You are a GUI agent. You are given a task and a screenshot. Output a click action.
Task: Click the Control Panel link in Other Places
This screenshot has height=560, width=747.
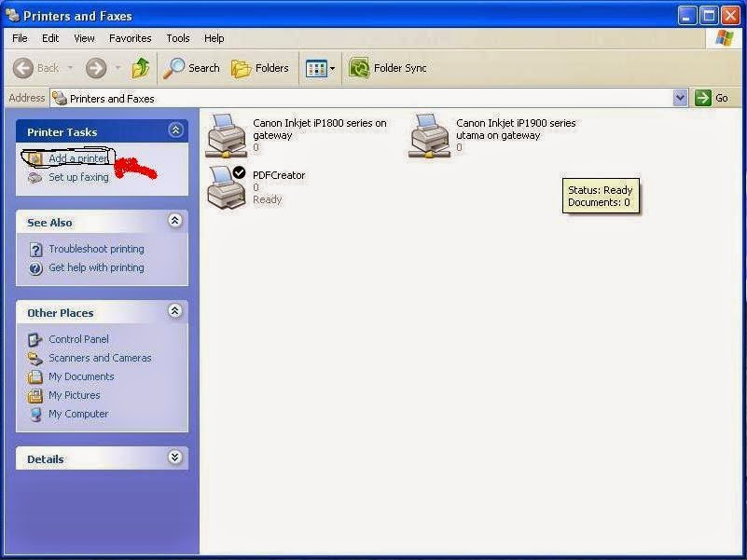(78, 338)
